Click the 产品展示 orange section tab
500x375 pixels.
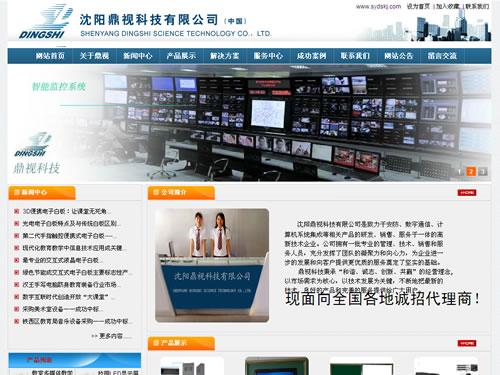click(181, 343)
